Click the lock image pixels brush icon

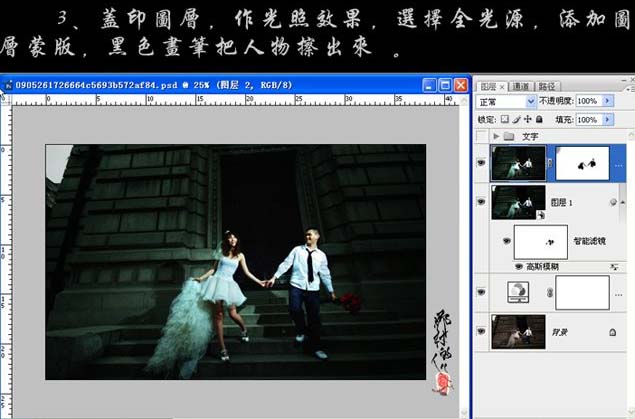pyautogui.click(x=516, y=119)
